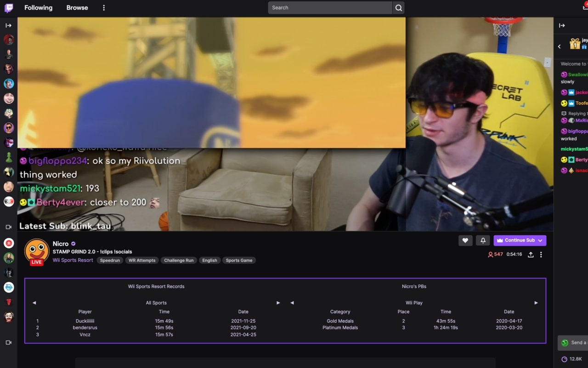Click the chat message input box
This screenshot has width=588, height=368.
[573, 343]
